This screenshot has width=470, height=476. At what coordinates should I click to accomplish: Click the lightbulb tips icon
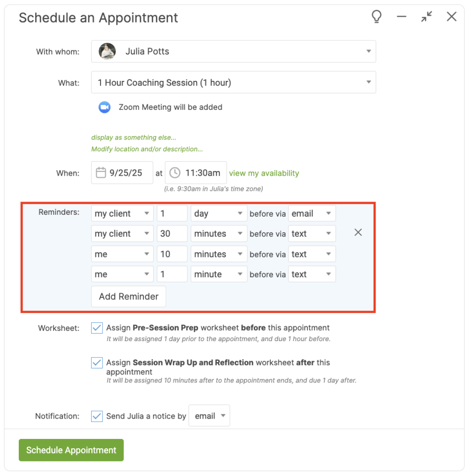[376, 17]
